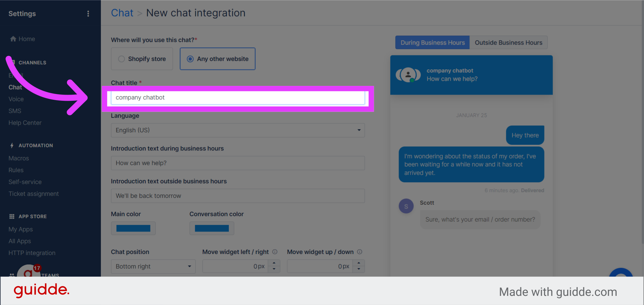644x305 pixels.
Task: Increase the up / down widget offset
Action: (359, 263)
